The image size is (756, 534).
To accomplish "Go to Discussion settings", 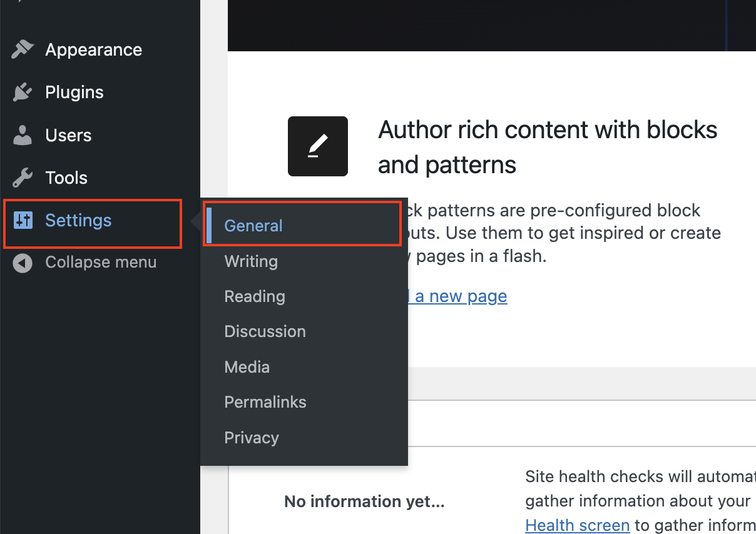I will (x=265, y=331).
